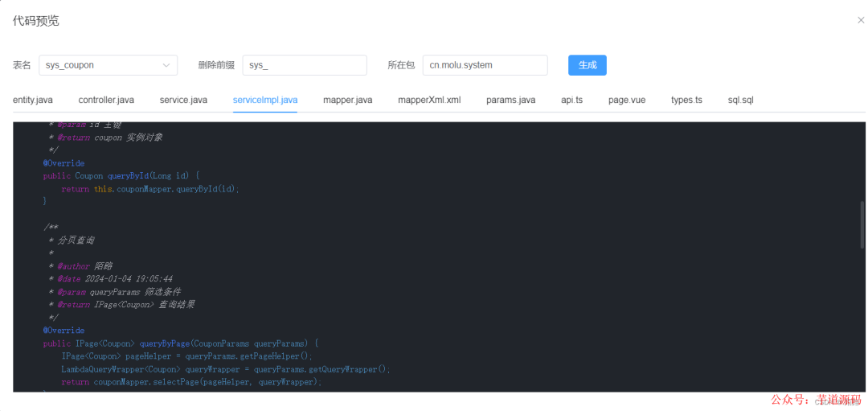
Task: Focus the 删除前缀 input field
Action: (305, 65)
